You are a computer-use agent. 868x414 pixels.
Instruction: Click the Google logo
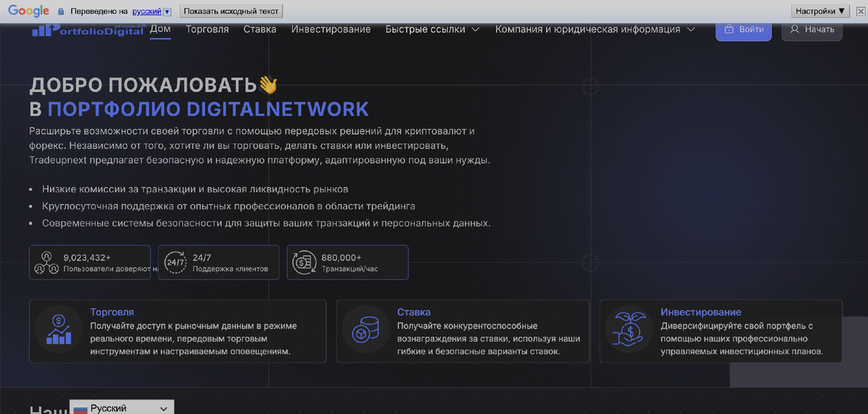pyautogui.click(x=29, y=11)
